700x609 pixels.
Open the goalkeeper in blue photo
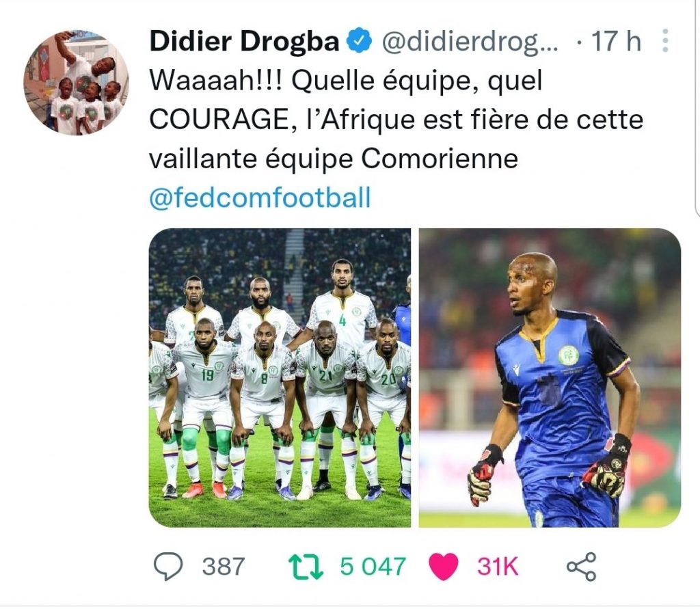coord(550,378)
